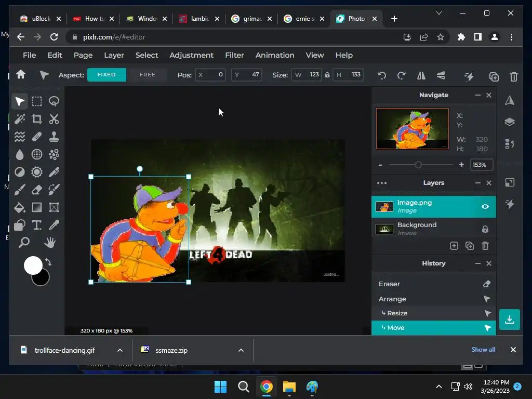The height and width of the screenshot is (399, 532).
Task: Open the Layer menu
Action: click(114, 55)
